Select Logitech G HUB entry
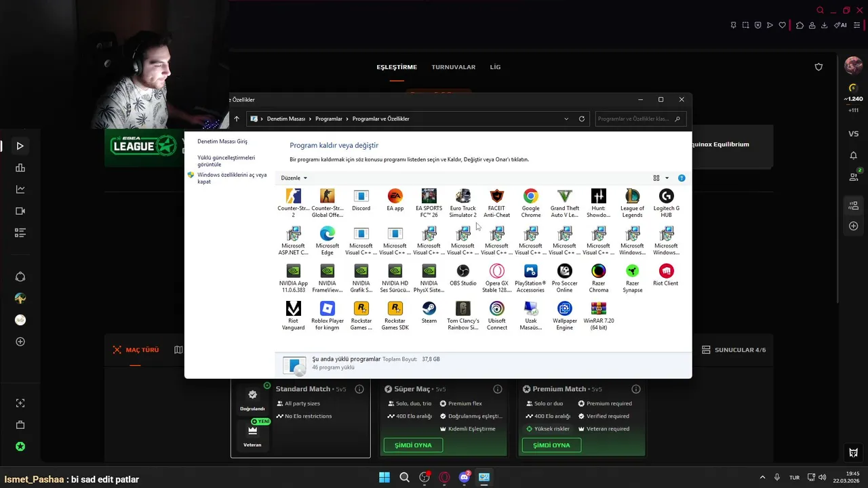The width and height of the screenshot is (868, 488). (666, 203)
